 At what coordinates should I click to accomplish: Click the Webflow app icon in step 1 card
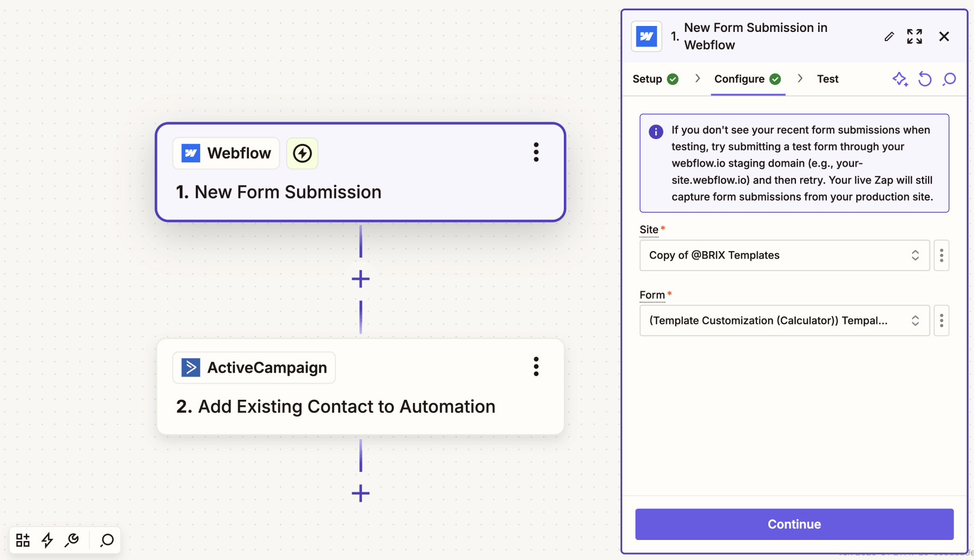click(190, 153)
